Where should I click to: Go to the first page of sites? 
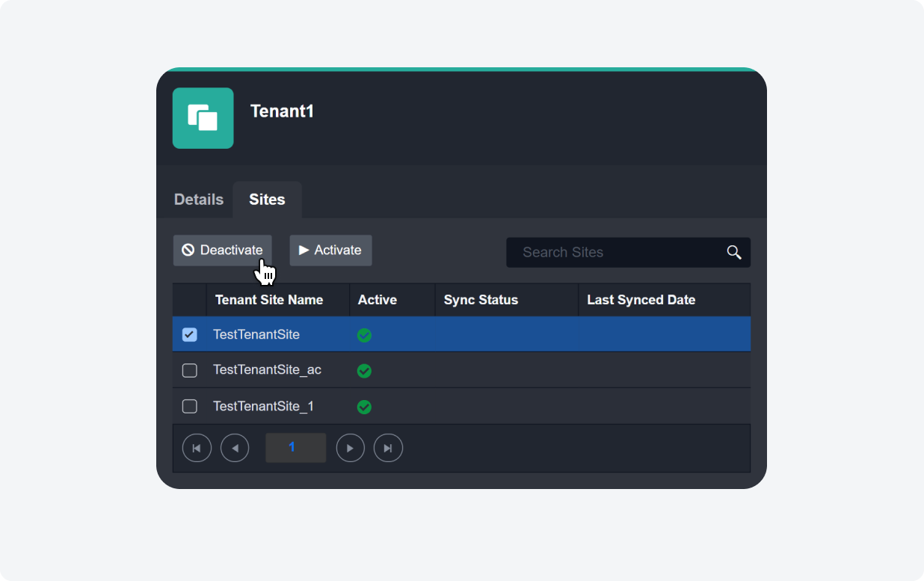click(x=197, y=448)
